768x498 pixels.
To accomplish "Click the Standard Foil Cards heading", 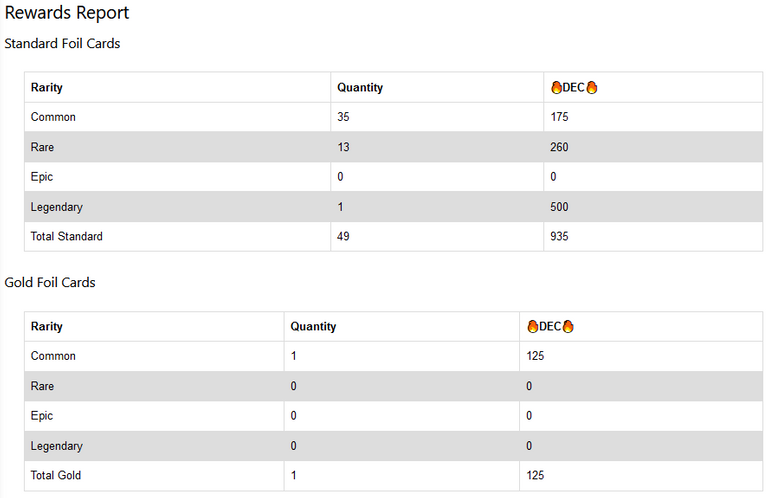I will (x=62, y=44).
